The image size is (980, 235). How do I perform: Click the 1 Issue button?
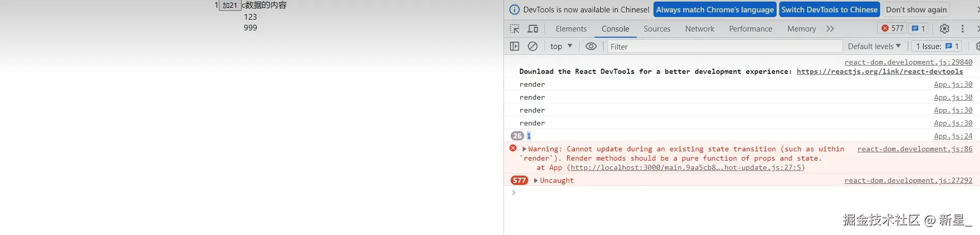pyautogui.click(x=937, y=46)
